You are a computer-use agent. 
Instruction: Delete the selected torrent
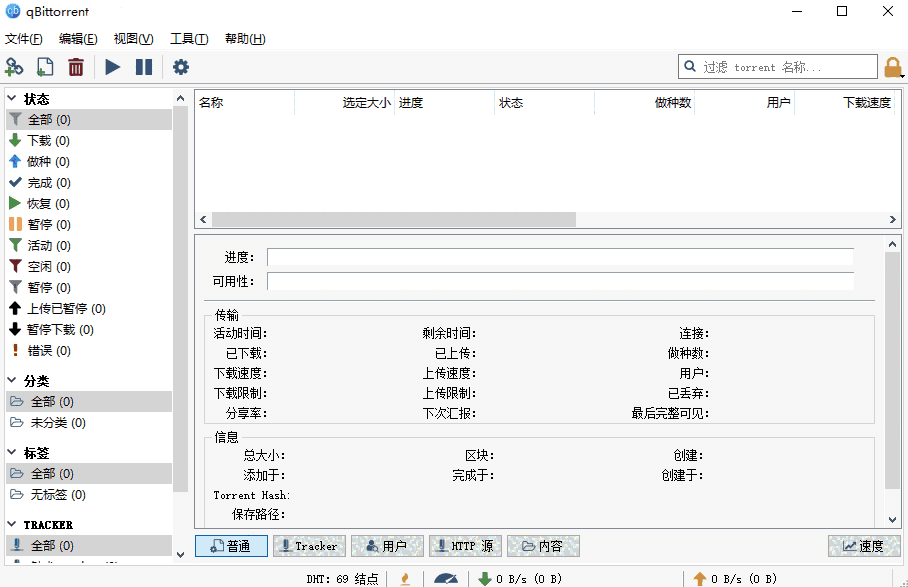(75, 66)
